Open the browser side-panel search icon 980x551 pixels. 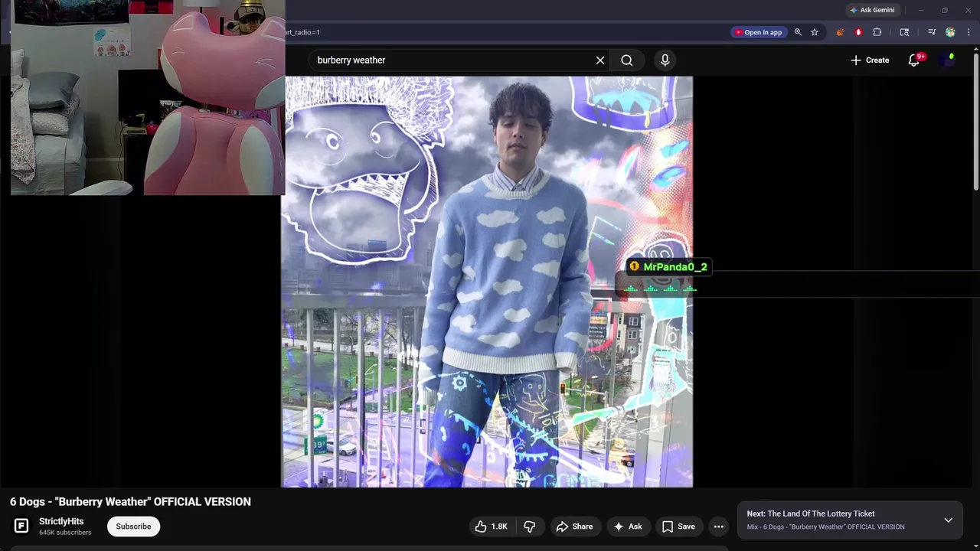(x=904, y=32)
